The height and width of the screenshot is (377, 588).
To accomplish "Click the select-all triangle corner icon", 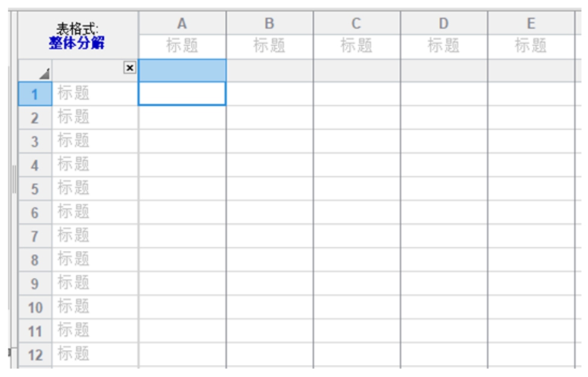I will click(44, 73).
